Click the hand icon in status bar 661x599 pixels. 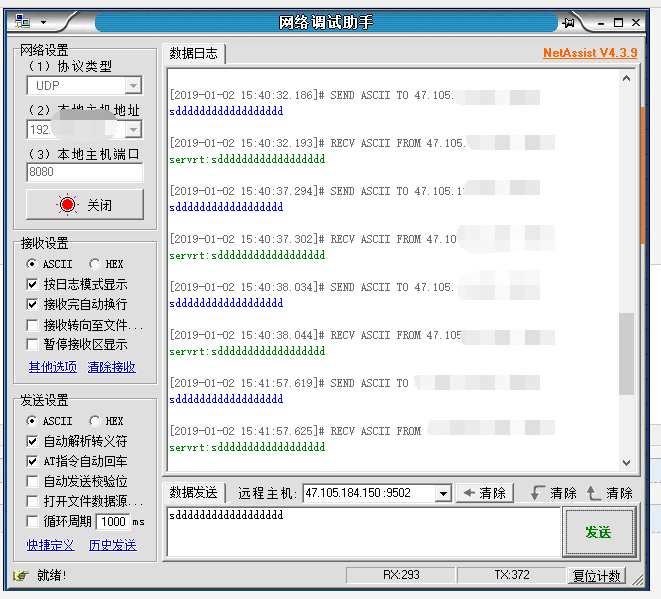point(21,575)
